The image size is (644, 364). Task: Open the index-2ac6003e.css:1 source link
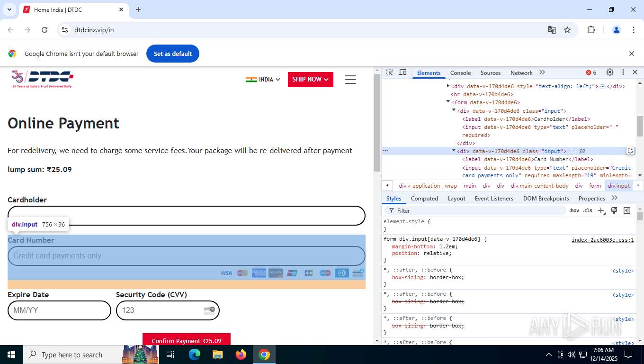[x=602, y=239]
